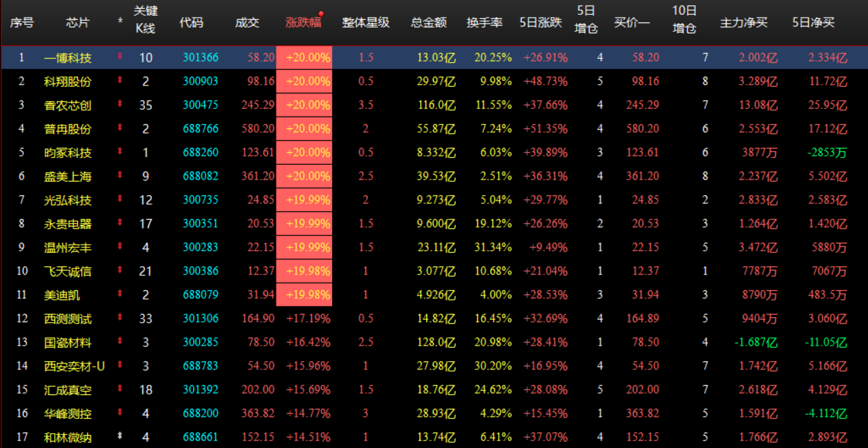Select the stock name 香农芯创
The height and width of the screenshot is (448, 868).
(68, 105)
